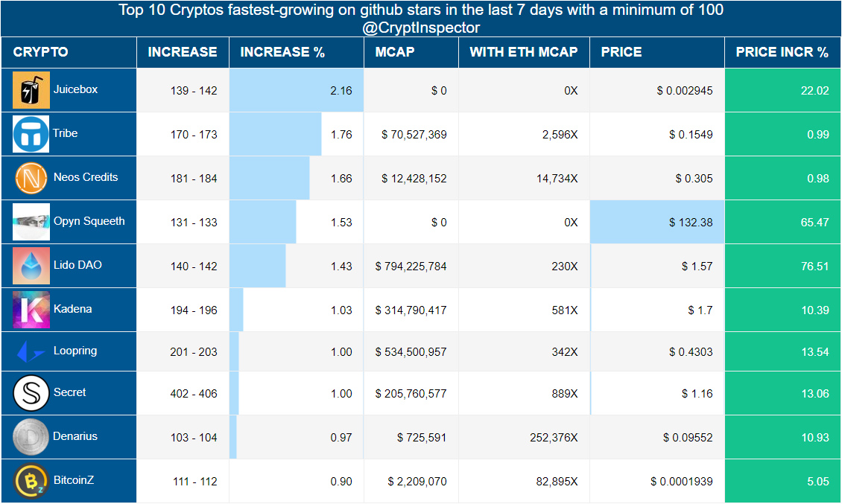Click the Tribe blue circle logo

pyautogui.click(x=31, y=134)
